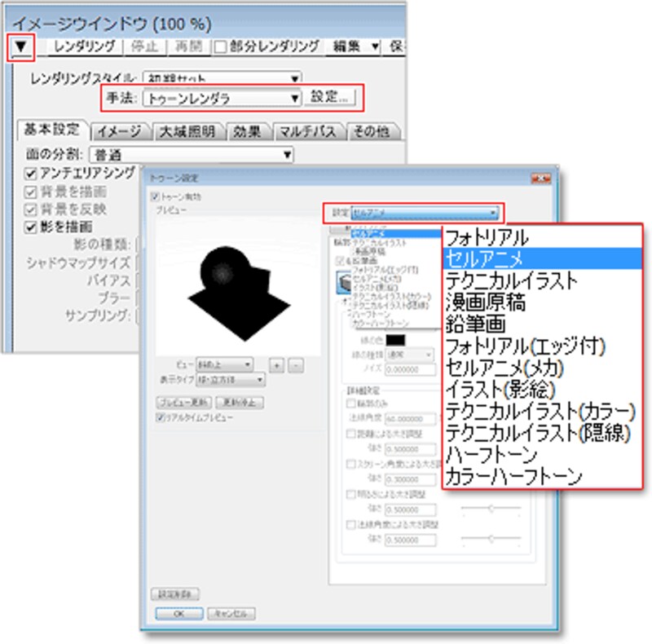The width and height of the screenshot is (652, 644).
Task: Click the 設定削除 button
Action: tap(175, 594)
